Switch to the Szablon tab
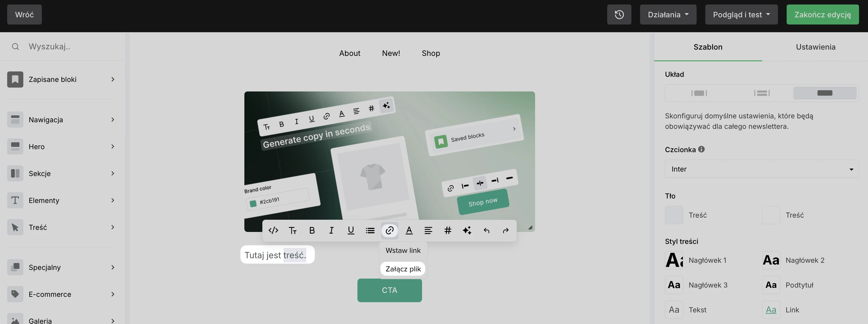The image size is (868, 324). pyautogui.click(x=708, y=47)
